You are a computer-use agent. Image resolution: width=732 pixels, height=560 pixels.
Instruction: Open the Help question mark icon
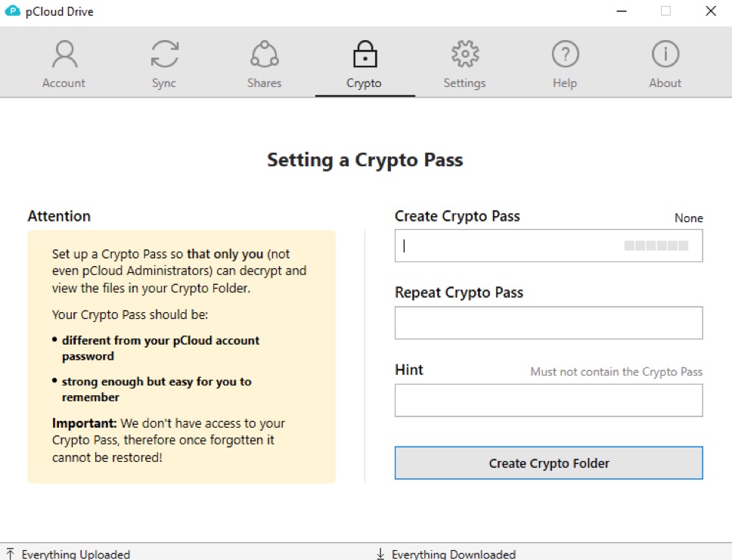click(x=566, y=54)
